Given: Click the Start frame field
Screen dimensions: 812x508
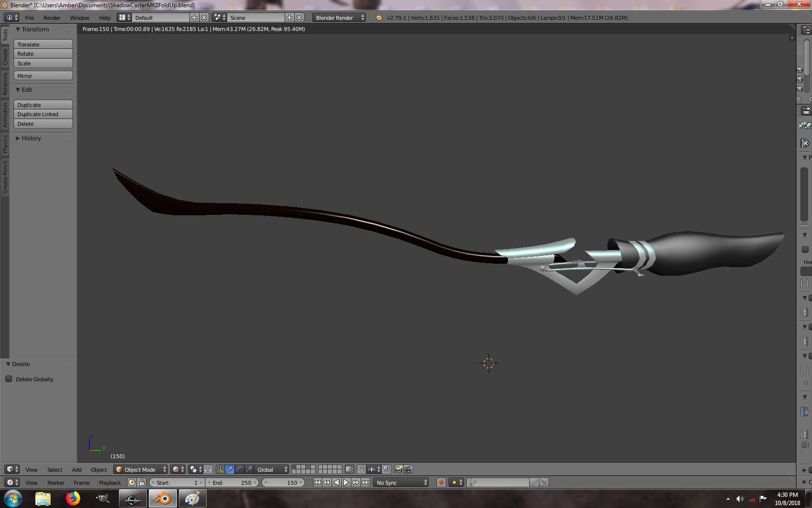Looking at the screenshot, I should [177, 482].
